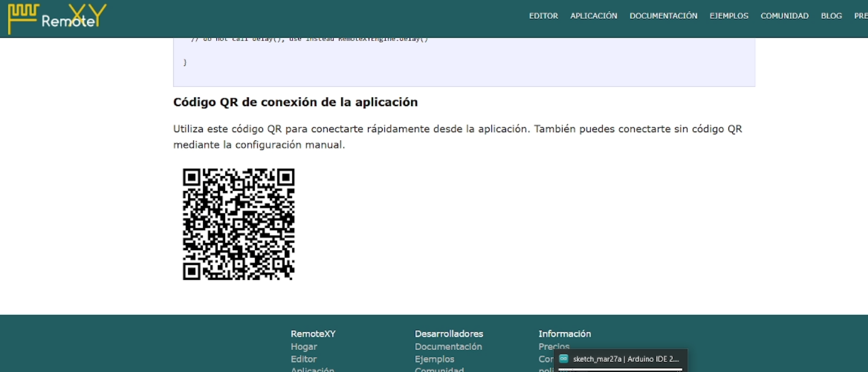Viewport: 868px width, 372px height.
Task: Follow the footer Documentación link
Action: click(x=448, y=347)
